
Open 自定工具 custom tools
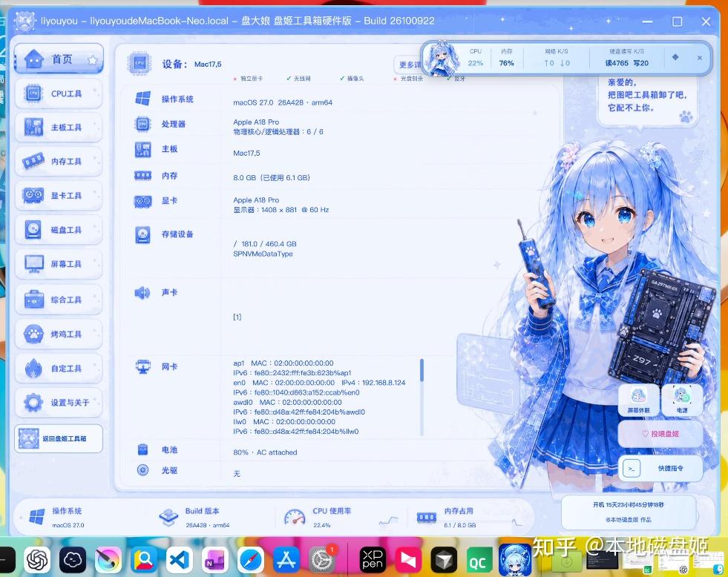coord(59,369)
